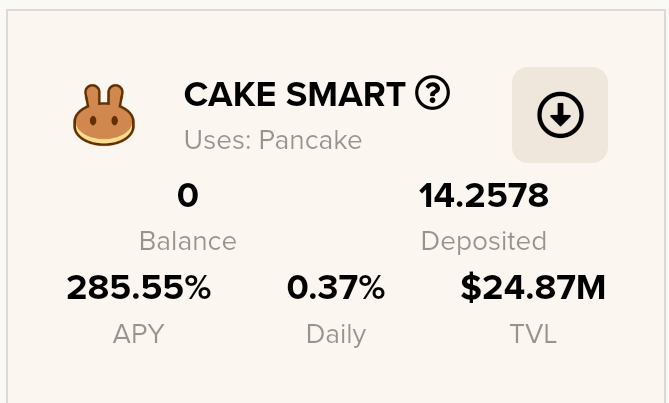This screenshot has width=669, height=403.
Task: Click the circled down-arrow deposit icon
Action: (x=560, y=115)
